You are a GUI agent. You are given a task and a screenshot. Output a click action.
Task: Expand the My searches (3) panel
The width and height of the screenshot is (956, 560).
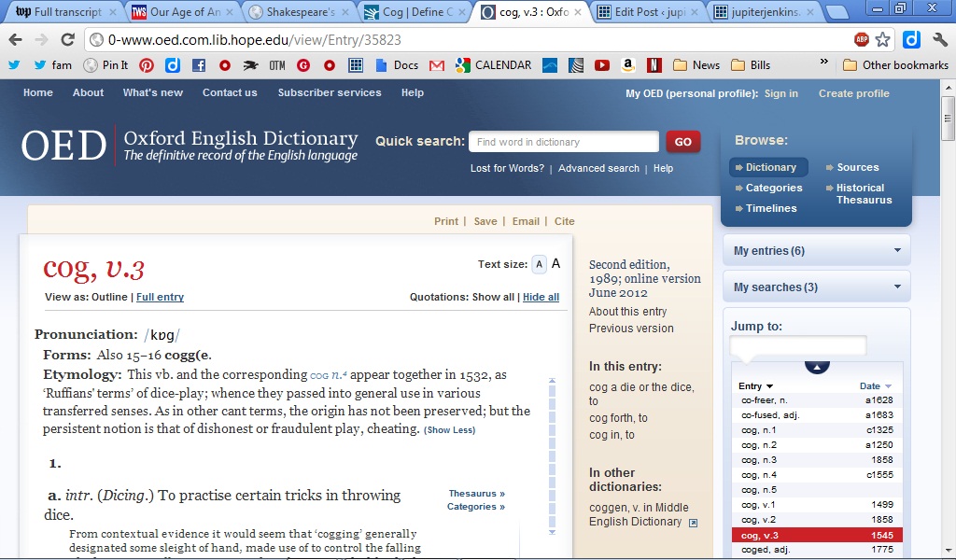pos(817,287)
